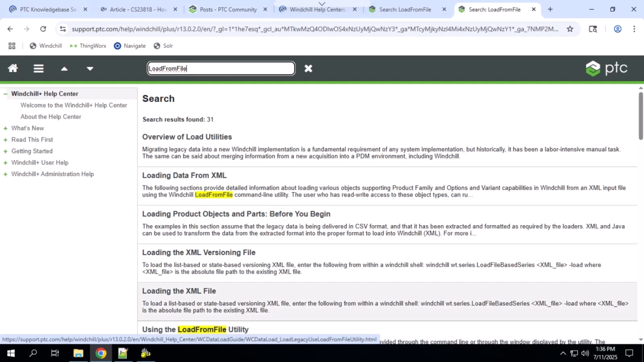Go to next topic using down arrow icon
This screenshot has width=644, height=362.
coord(90,68)
